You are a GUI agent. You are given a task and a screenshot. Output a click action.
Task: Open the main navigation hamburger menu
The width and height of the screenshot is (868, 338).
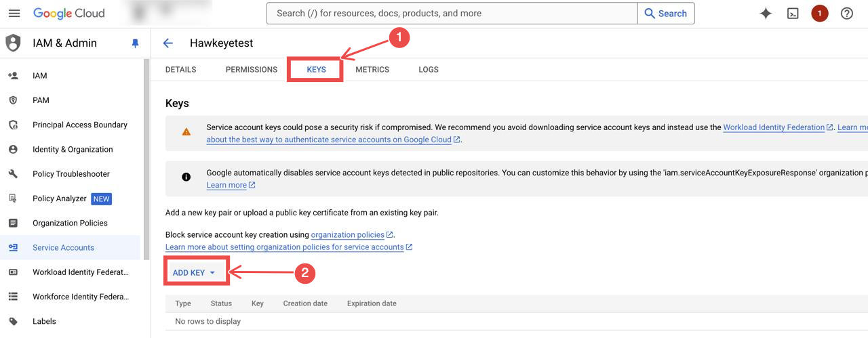[x=14, y=14]
